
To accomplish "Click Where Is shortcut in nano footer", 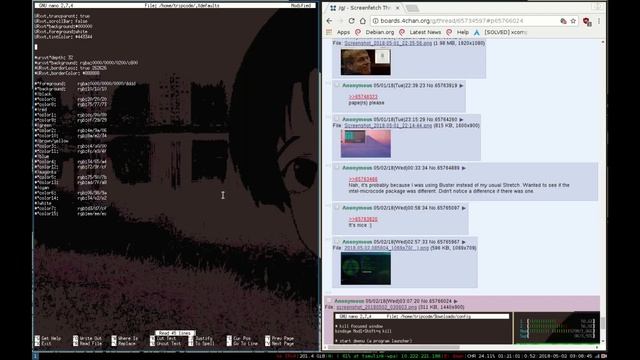I will 125,338.
